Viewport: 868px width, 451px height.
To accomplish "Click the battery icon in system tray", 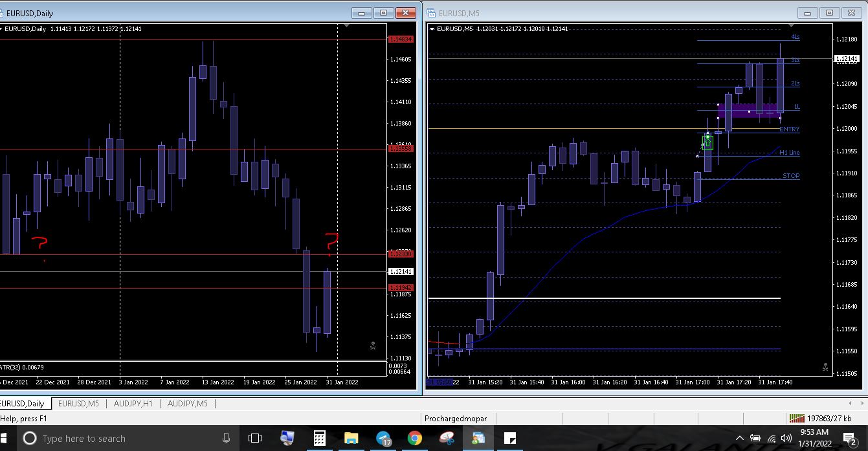I will [x=755, y=438].
